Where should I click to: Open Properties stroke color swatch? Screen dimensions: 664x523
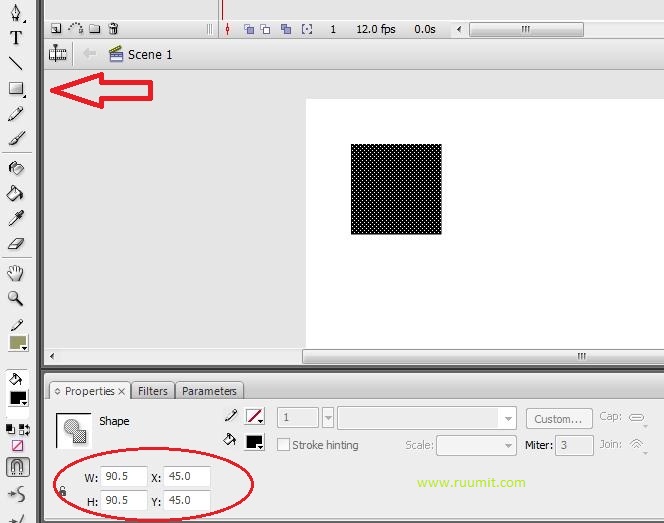click(255, 416)
